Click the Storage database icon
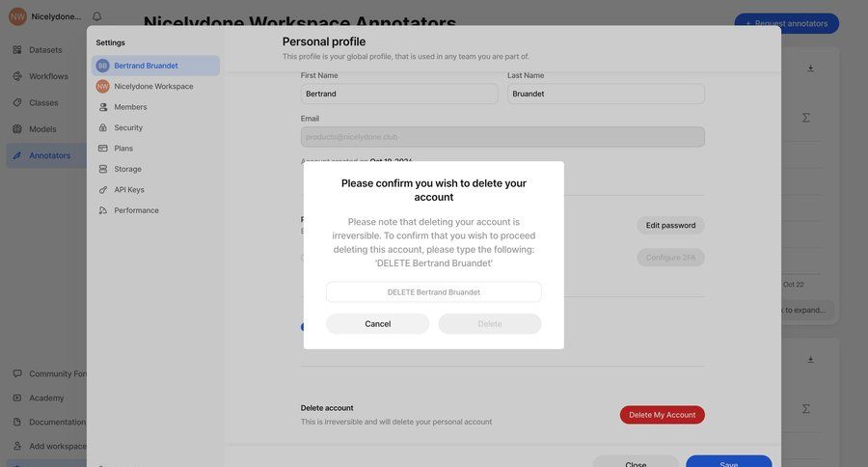This screenshot has height=467, width=868. pyautogui.click(x=103, y=169)
